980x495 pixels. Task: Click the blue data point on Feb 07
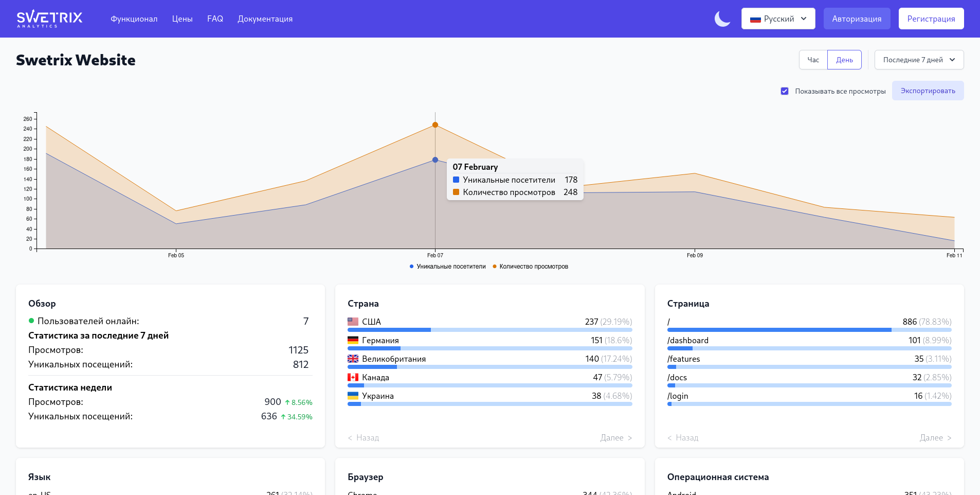click(435, 160)
